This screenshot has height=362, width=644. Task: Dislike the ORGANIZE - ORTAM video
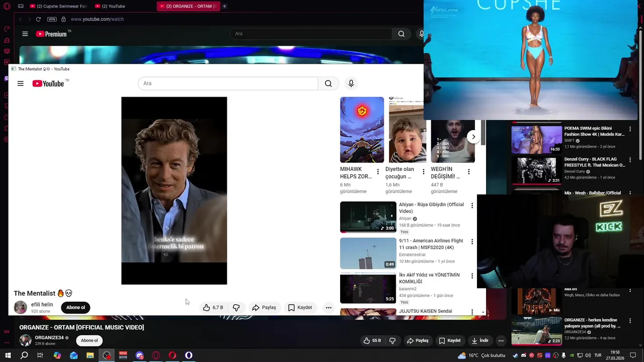click(392, 340)
